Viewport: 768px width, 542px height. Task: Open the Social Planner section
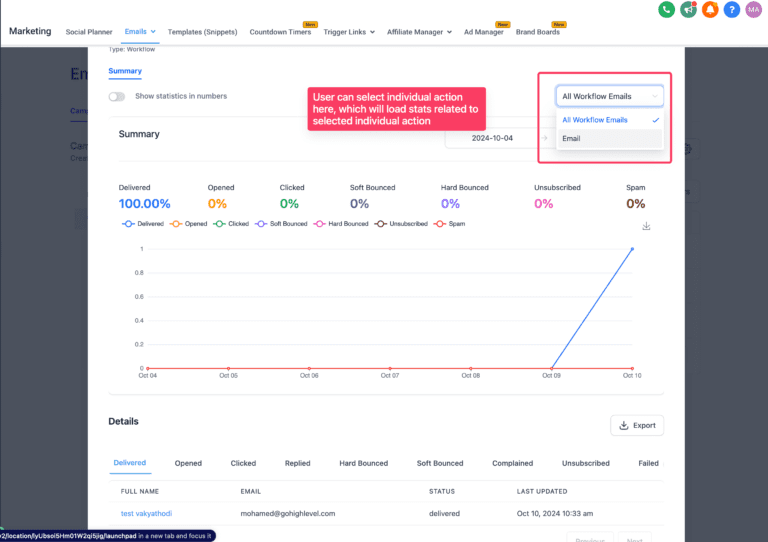click(89, 32)
